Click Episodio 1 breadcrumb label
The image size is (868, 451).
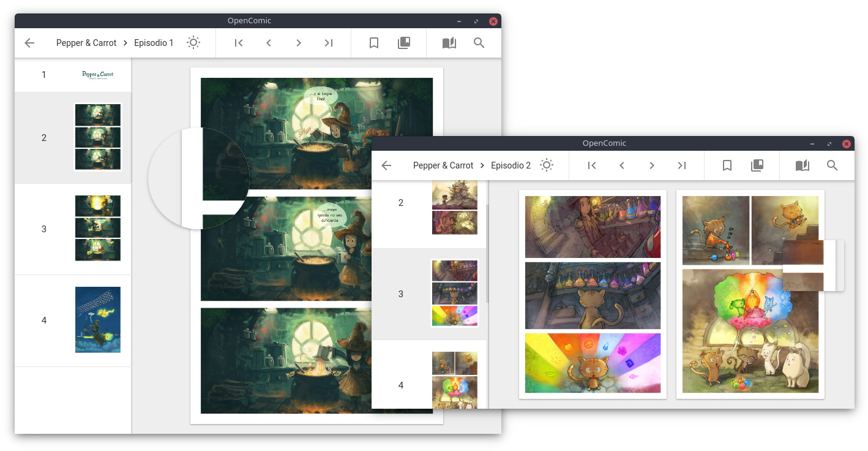[x=154, y=43]
